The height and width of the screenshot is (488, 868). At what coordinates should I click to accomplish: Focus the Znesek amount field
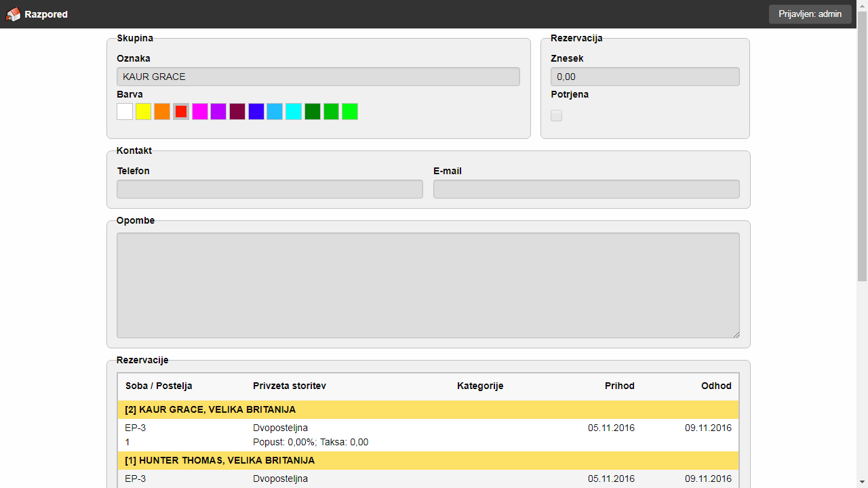(x=644, y=77)
